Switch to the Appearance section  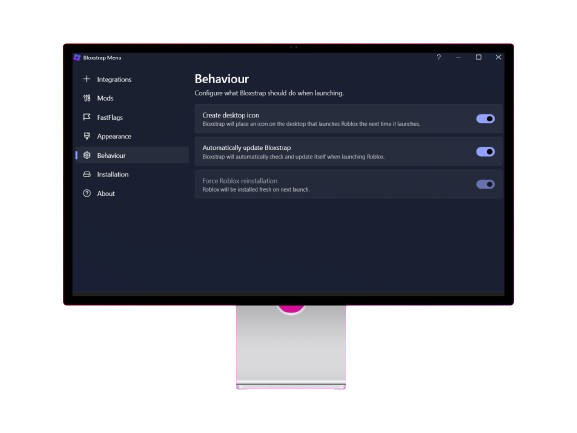point(132,136)
